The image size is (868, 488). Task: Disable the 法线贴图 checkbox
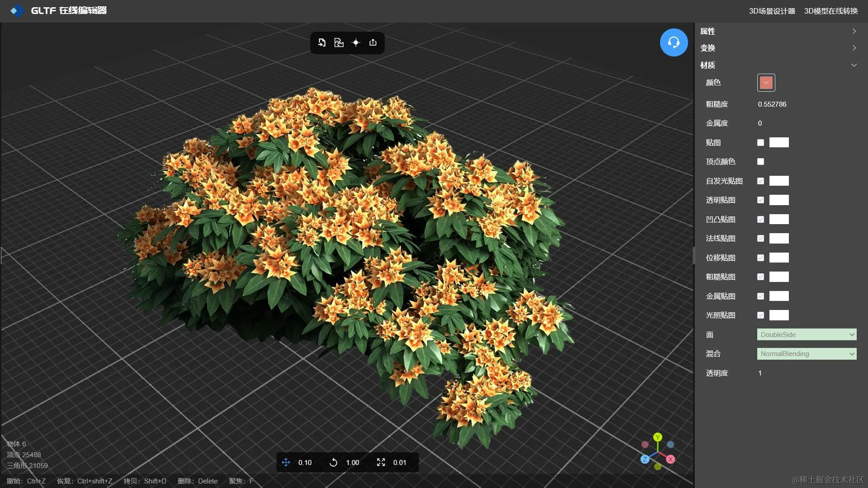tap(760, 239)
